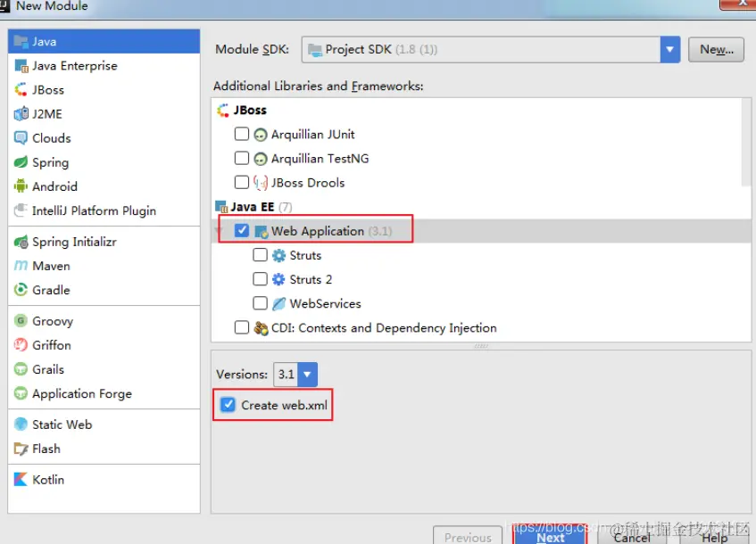Enable CDI Contexts and Dependency Injection checkbox
The width and height of the screenshot is (756, 544).
tap(242, 327)
